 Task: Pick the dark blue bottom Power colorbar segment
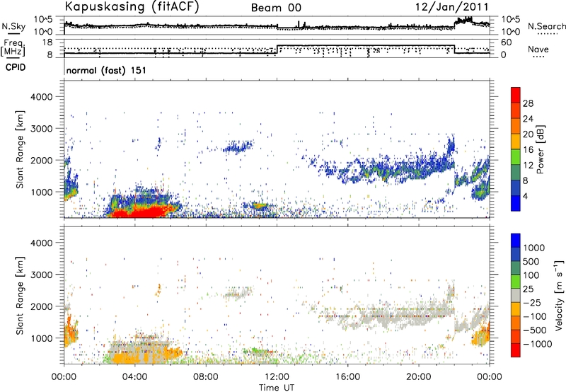pos(516,203)
